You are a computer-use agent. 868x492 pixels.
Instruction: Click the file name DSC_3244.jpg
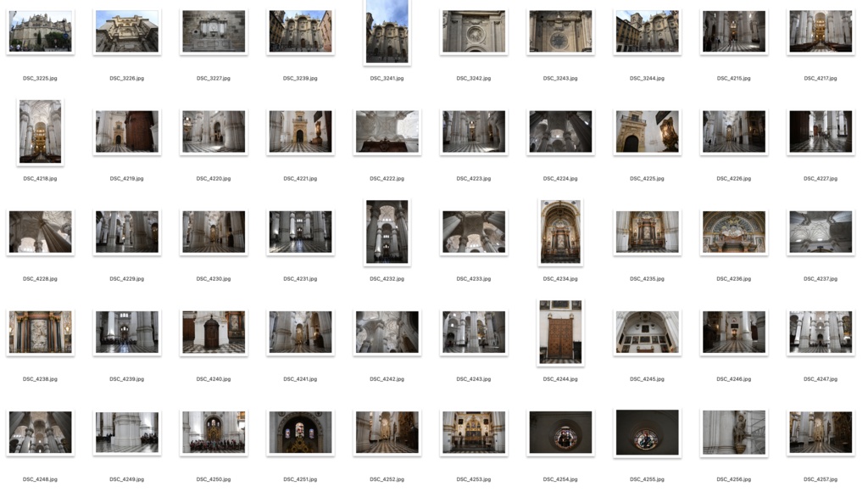click(647, 79)
